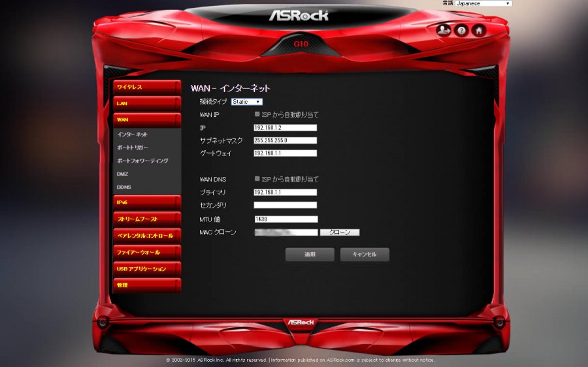
Task: Open the ファイアーウォール menu
Action: 147,252
